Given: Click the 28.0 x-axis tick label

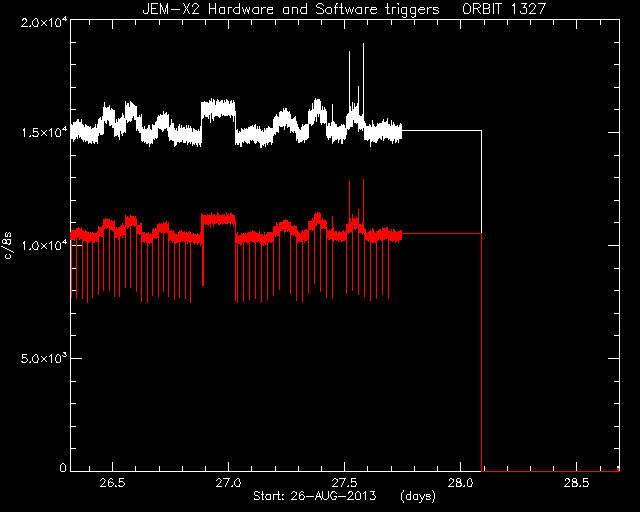Looking at the screenshot, I should click(x=461, y=483).
